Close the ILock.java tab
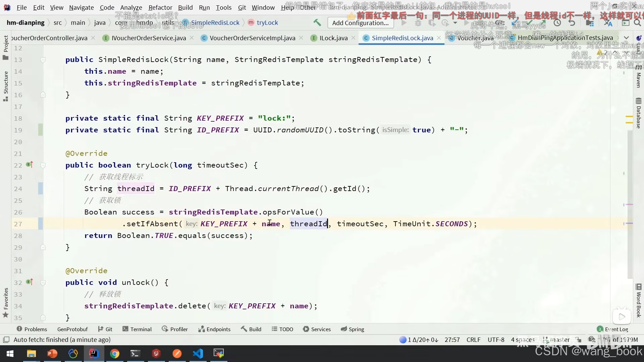644x362 pixels. pos(353,38)
